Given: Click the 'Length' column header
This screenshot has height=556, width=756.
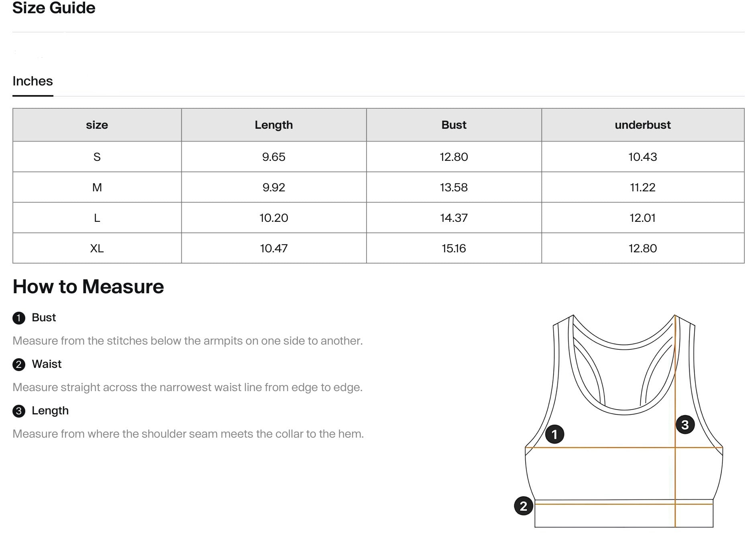Looking at the screenshot, I should (274, 125).
